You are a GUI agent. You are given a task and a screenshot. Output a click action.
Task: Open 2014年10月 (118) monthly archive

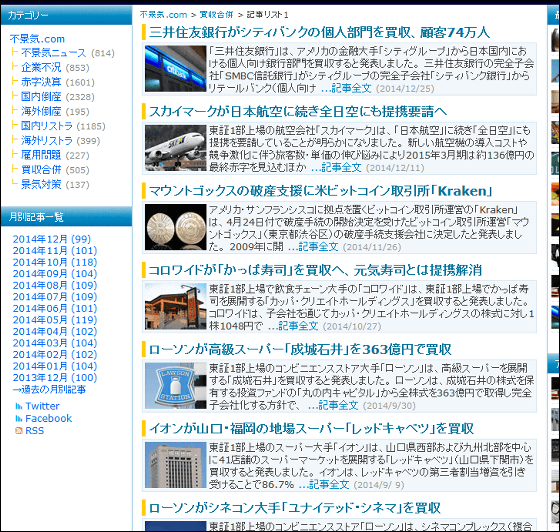pyautogui.click(x=55, y=262)
